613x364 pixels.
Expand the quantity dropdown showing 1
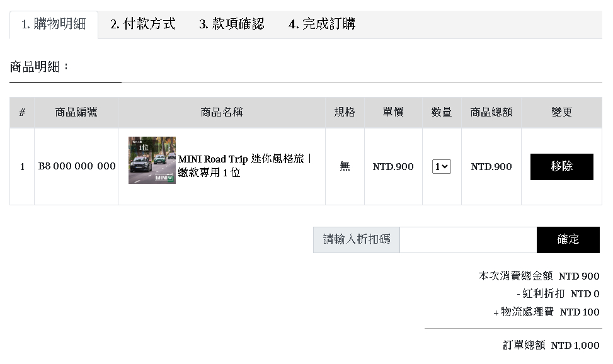[441, 167]
